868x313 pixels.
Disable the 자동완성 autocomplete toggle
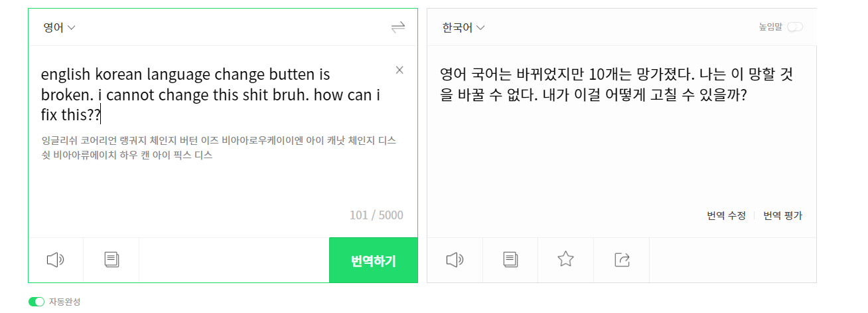(36, 302)
